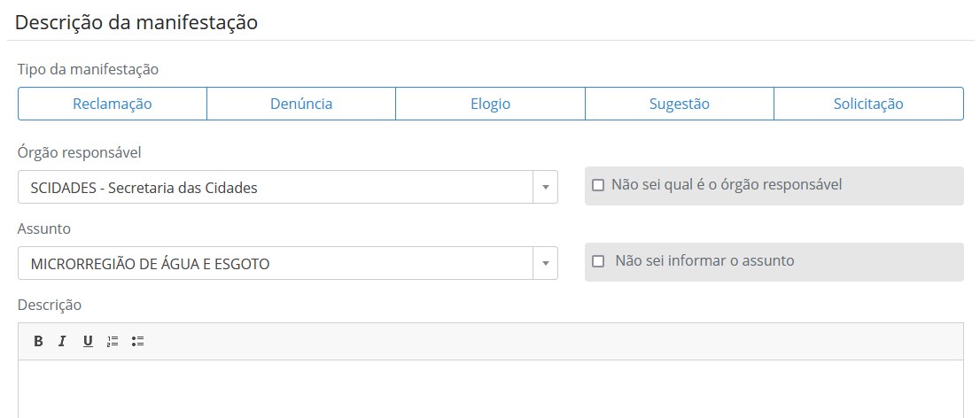Toggle italic formatting in description editor
980x418 pixels.
coord(62,341)
